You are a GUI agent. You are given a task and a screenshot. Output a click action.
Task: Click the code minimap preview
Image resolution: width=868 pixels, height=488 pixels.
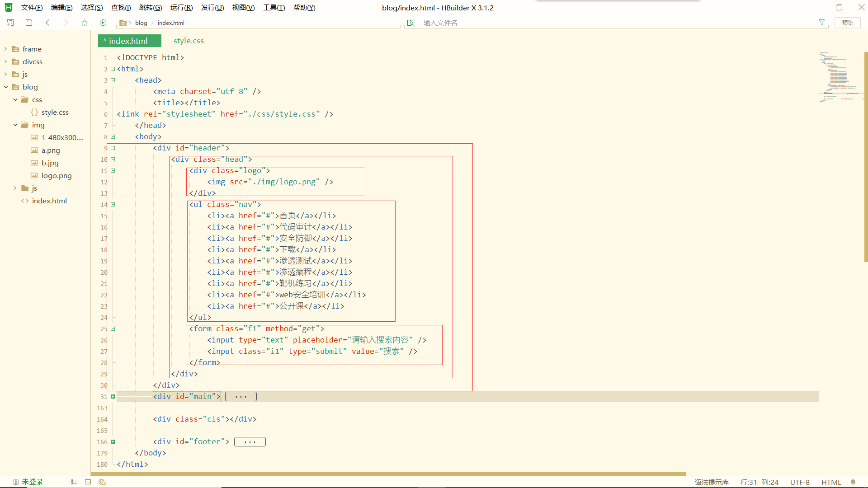(x=841, y=78)
